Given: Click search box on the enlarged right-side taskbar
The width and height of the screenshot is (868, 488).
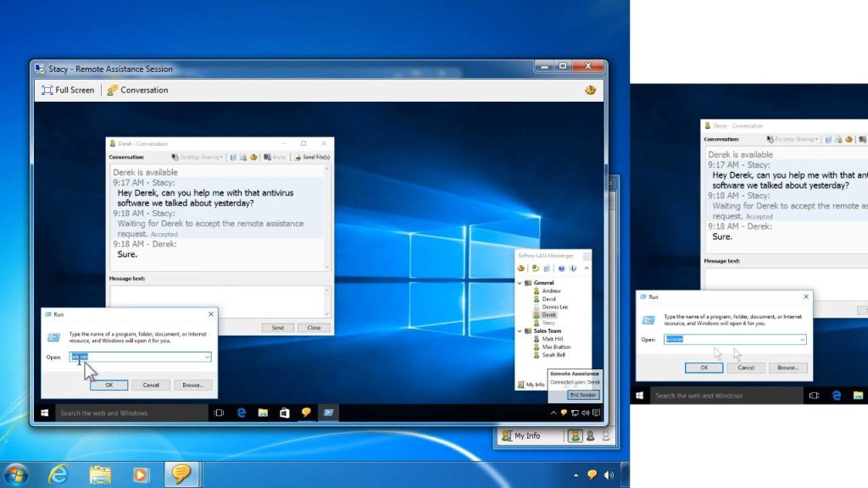Looking at the screenshot, I should [x=726, y=396].
